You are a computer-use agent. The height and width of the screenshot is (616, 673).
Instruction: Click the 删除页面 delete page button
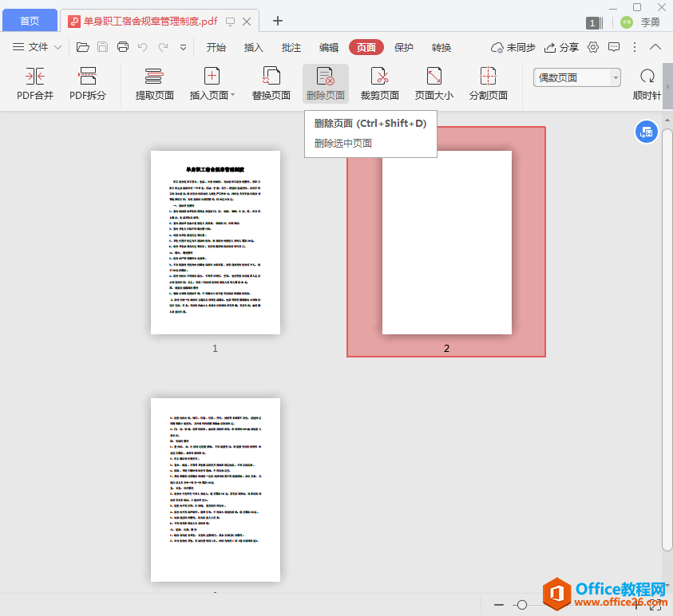coord(326,84)
